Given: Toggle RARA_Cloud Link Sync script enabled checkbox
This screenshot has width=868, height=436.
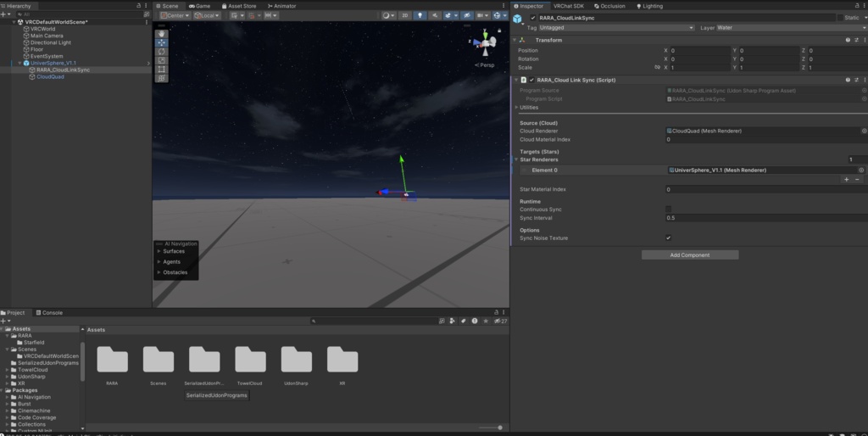Looking at the screenshot, I should 532,80.
